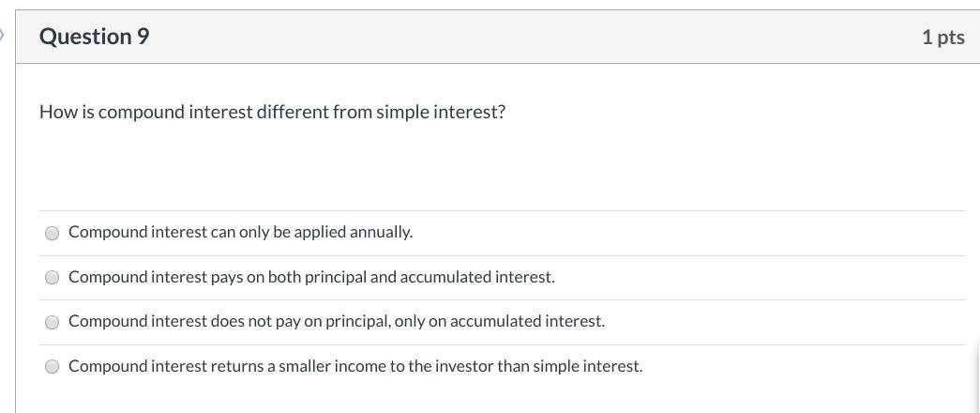Mark radio 'does not pay on principal'
This screenshot has height=413, width=980.
[53, 322]
